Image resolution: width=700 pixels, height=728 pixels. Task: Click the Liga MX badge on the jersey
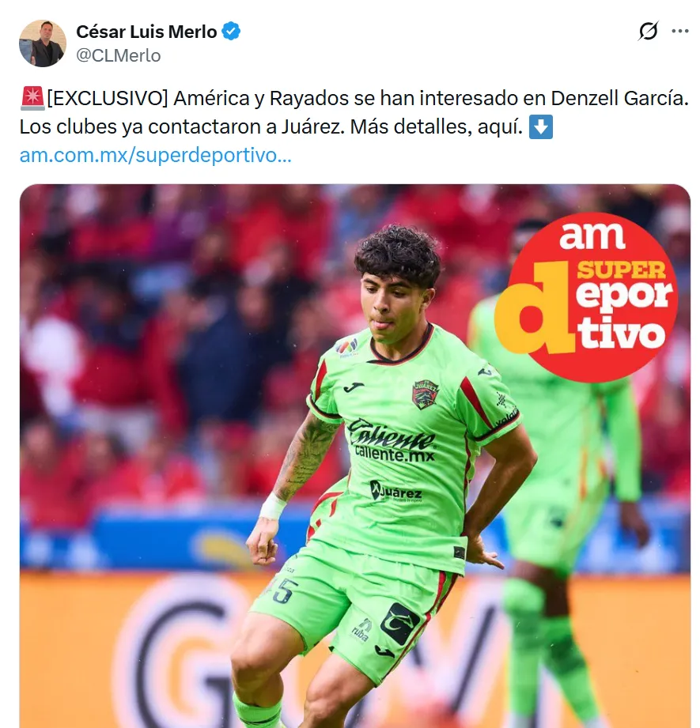347,347
